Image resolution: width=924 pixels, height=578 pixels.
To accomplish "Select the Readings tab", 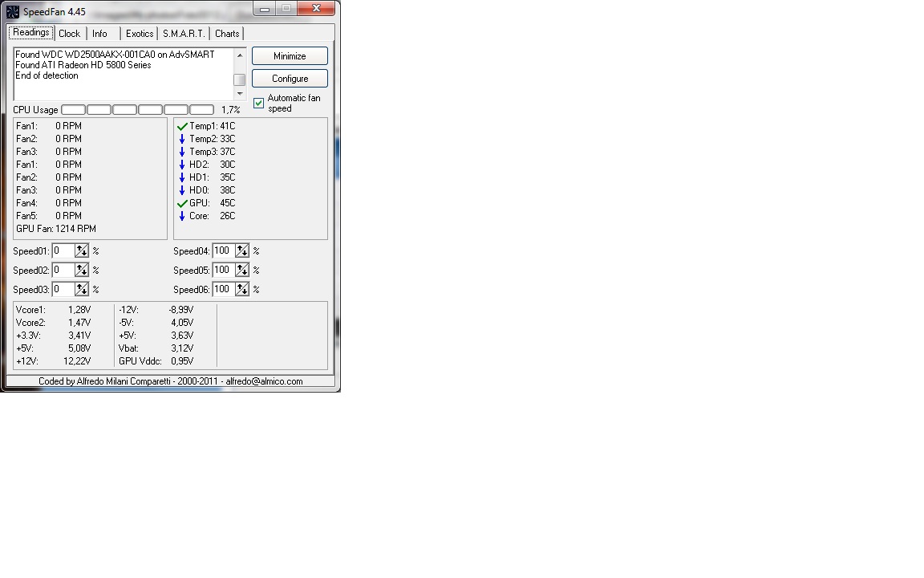I will pyautogui.click(x=31, y=32).
